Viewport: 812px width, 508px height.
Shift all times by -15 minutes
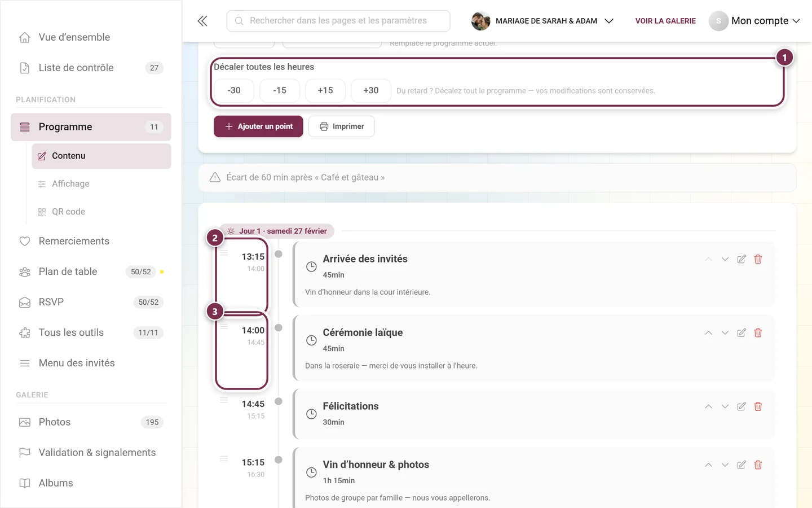(x=280, y=90)
